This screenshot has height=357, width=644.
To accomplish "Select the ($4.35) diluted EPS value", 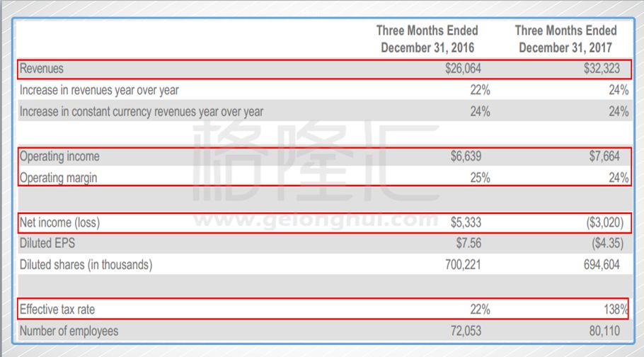I will 609,244.
